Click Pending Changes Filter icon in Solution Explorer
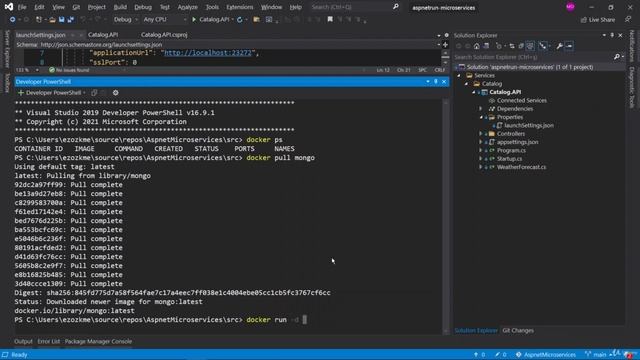640x360 pixels. pyautogui.click(x=499, y=46)
